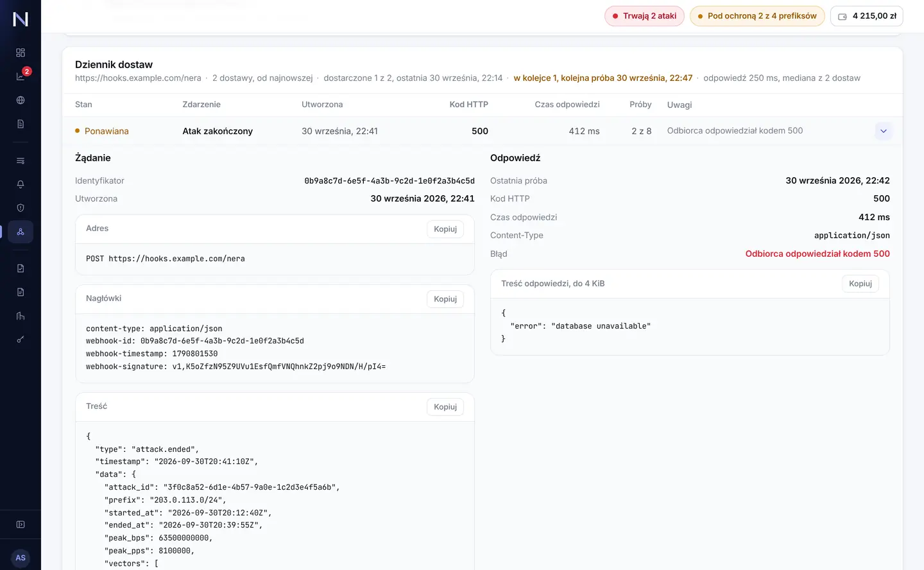924x570 pixels.
Task: Open 'Pod ochroną 2 z 4 prefiksów' pill
Action: pyautogui.click(x=757, y=16)
